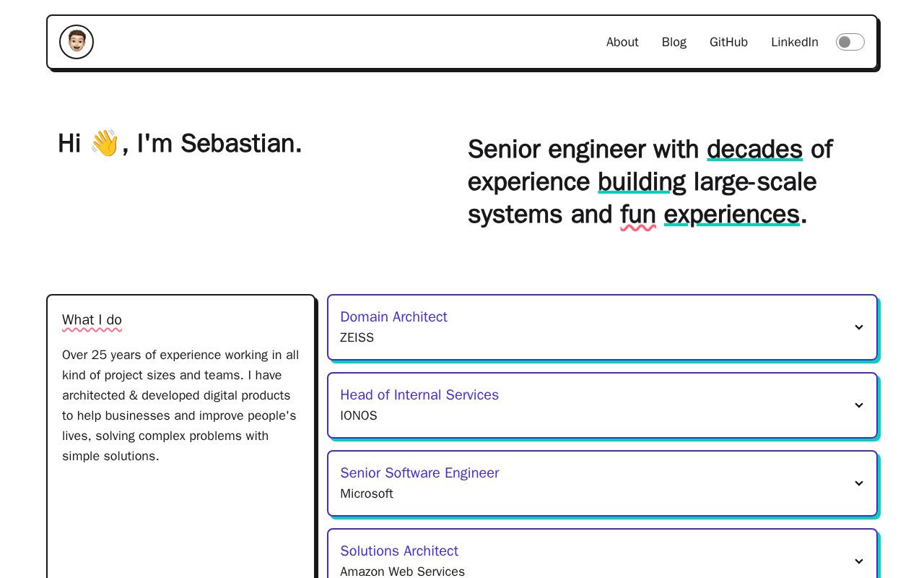Expand the Domain Architect chevron
The image size is (924, 578).
click(x=859, y=327)
